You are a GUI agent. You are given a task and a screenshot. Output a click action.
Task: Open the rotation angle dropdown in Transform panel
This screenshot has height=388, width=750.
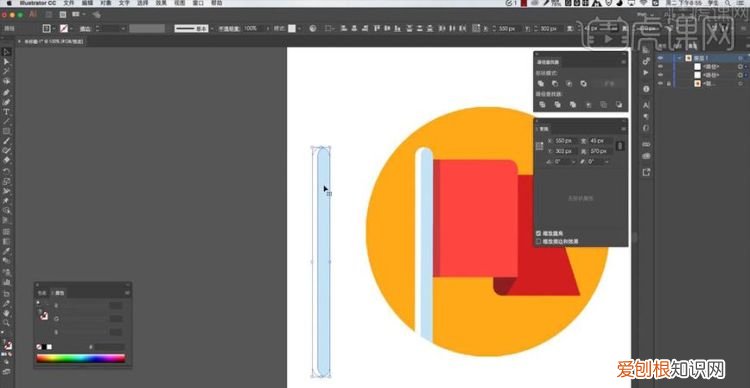pos(573,162)
